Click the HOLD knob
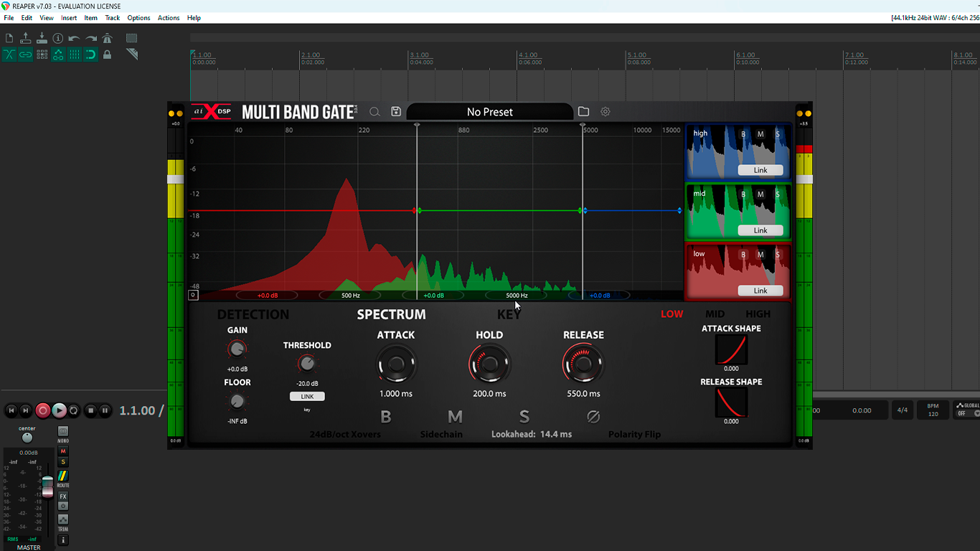980x551 pixels. pos(489,364)
